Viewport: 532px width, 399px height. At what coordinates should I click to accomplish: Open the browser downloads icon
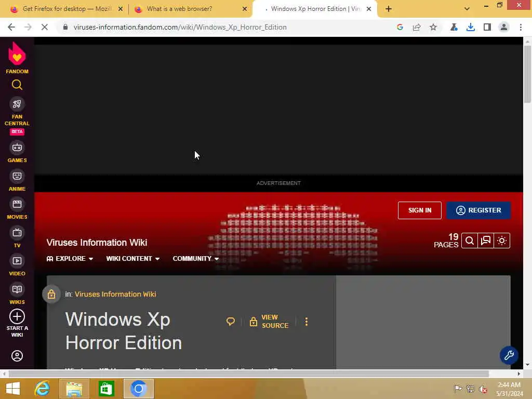pyautogui.click(x=471, y=27)
